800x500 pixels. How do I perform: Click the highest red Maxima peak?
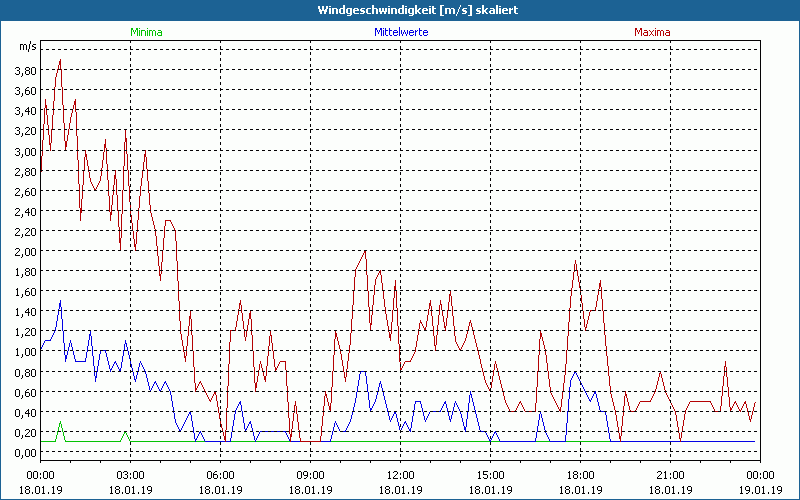(x=60, y=60)
